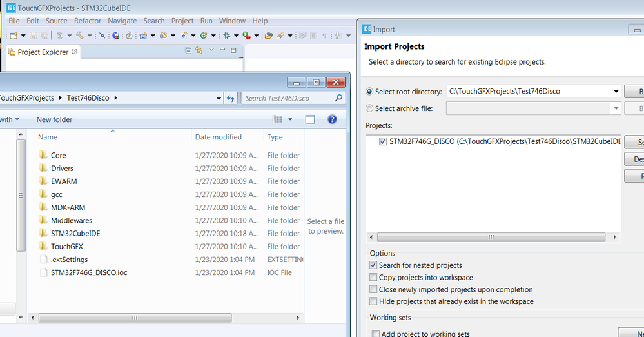Toggle the preview pane icon in file explorer
This screenshot has height=337, width=644.
pyautogui.click(x=310, y=119)
